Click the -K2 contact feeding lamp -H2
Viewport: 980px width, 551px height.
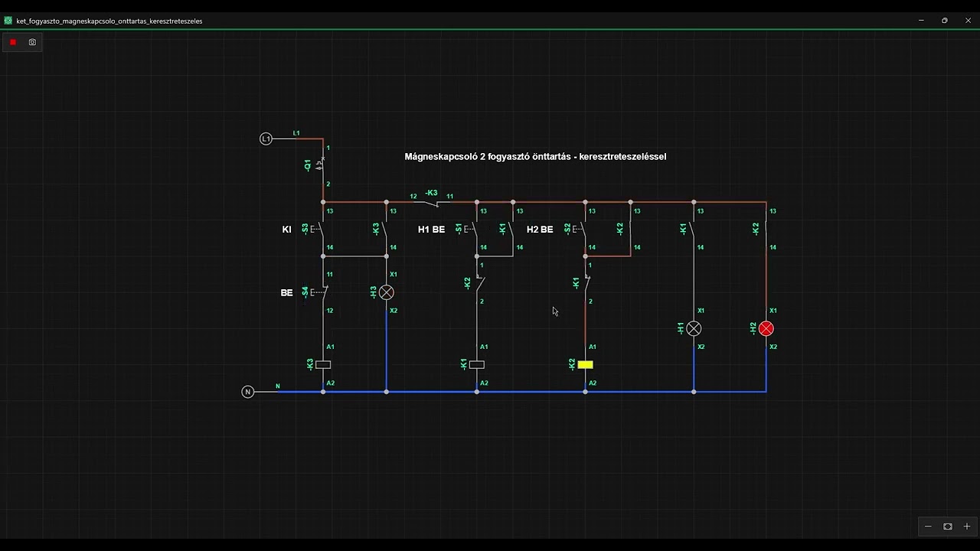(x=765, y=229)
